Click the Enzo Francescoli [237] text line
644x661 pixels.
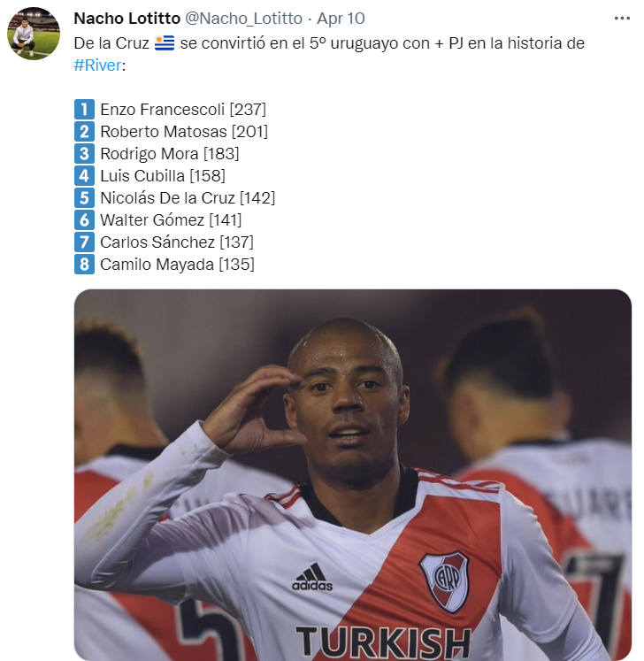click(183, 110)
